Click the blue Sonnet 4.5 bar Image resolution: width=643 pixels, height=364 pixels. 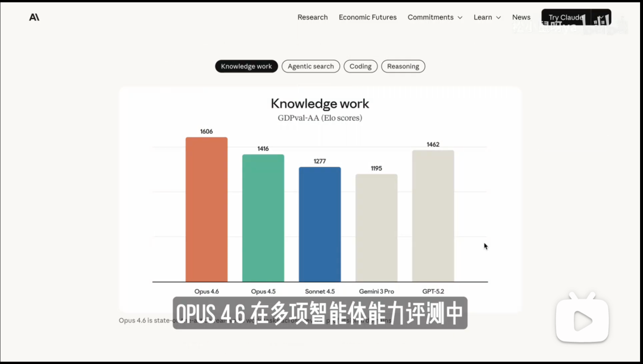[320, 224]
